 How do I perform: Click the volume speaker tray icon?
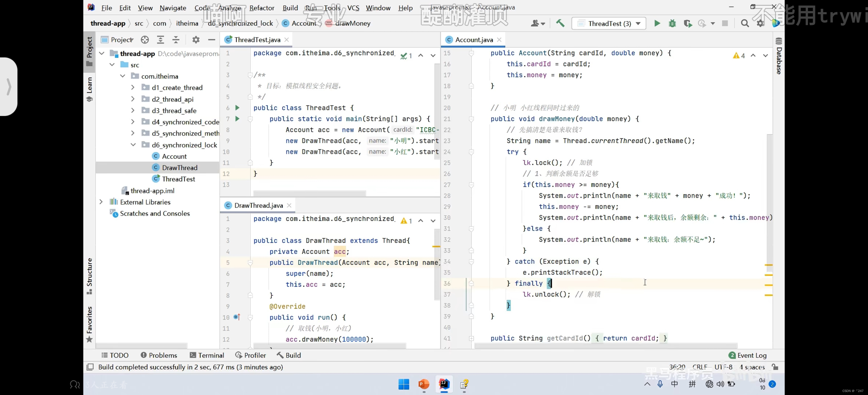[x=720, y=384]
